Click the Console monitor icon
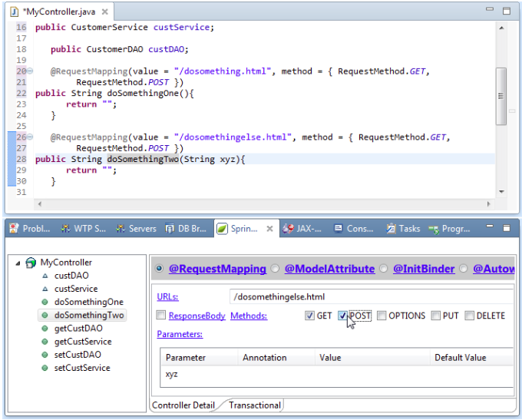 click(x=339, y=228)
